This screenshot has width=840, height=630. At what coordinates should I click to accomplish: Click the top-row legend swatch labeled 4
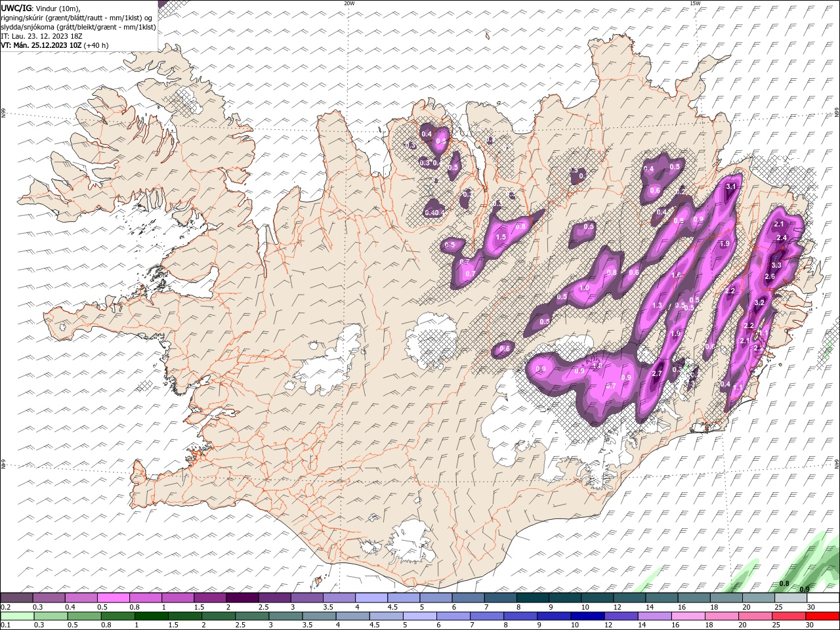[x=370, y=598]
